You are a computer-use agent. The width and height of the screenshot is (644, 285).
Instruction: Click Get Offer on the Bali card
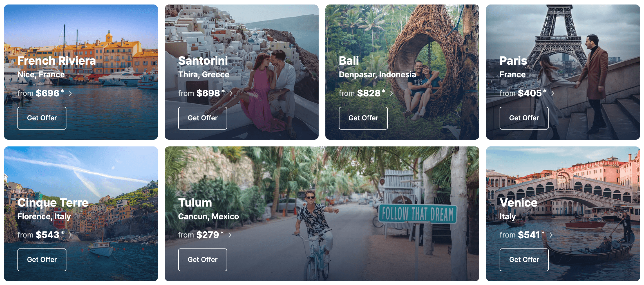click(363, 118)
